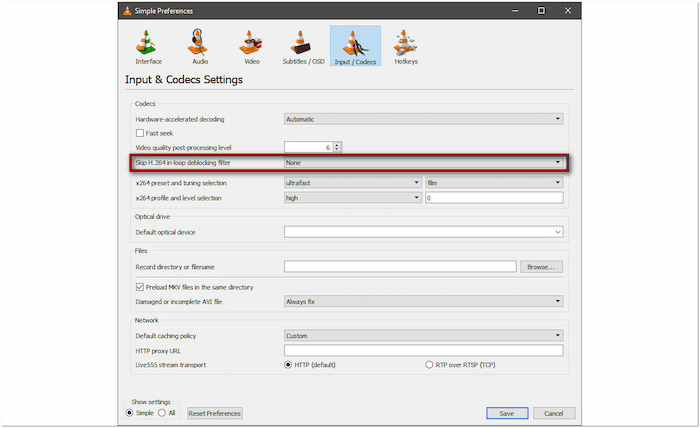
Task: Open the x264 tuning film dropdown
Action: tap(494, 183)
